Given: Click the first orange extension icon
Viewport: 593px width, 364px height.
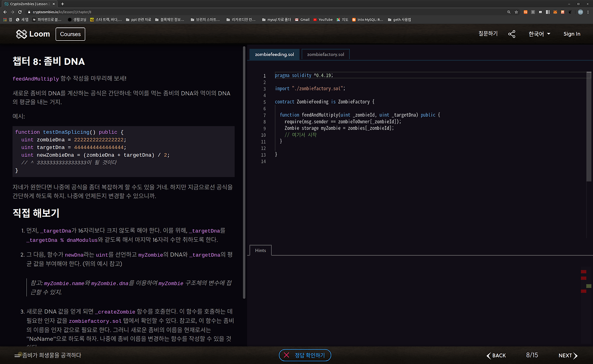Looking at the screenshot, I should pyautogui.click(x=526, y=12).
